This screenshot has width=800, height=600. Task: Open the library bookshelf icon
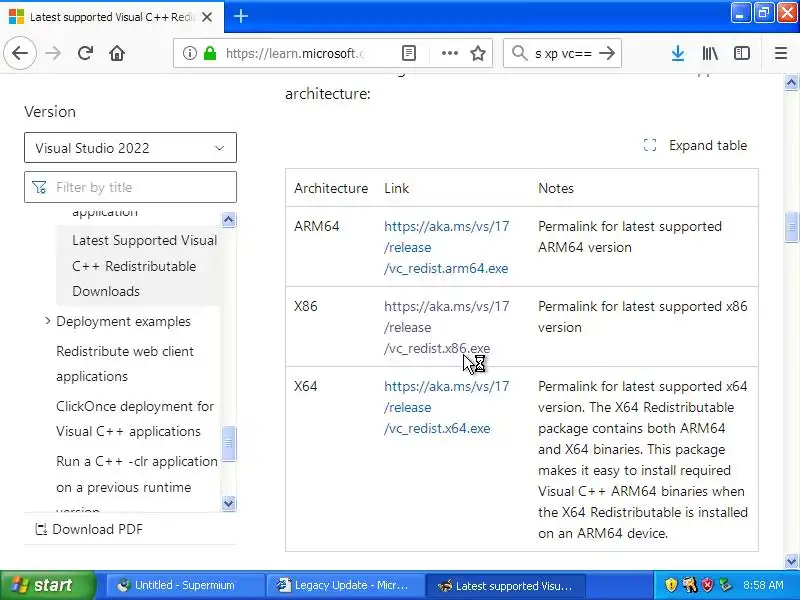pos(710,53)
